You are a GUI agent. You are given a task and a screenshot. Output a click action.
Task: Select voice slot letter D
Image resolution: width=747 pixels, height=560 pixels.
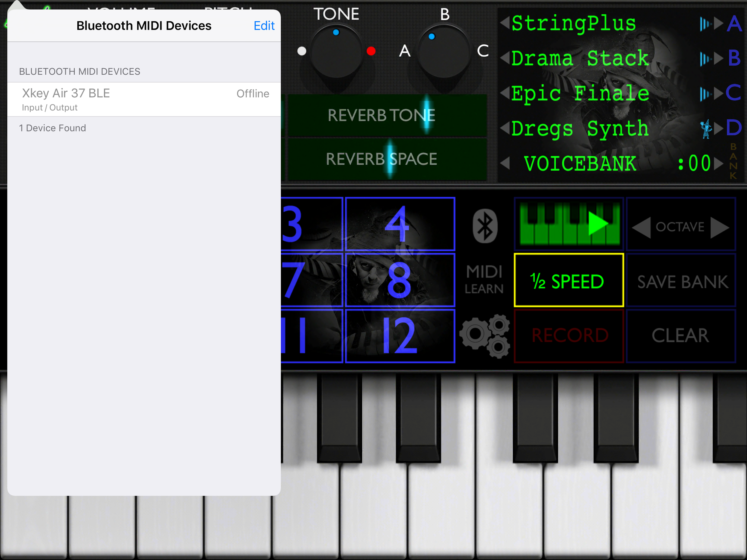click(734, 128)
